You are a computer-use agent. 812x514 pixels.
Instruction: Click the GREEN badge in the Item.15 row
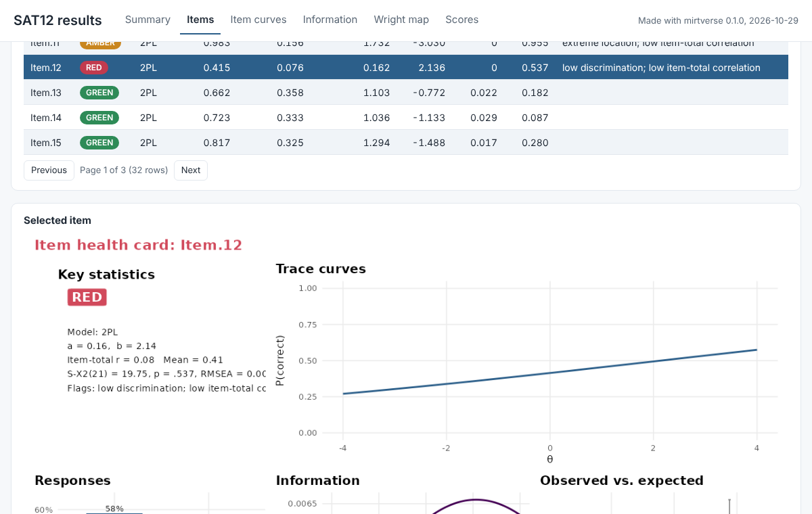tap(99, 143)
